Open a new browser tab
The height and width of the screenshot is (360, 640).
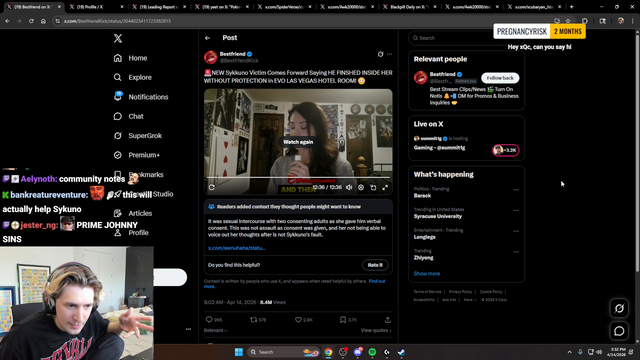coord(571,7)
